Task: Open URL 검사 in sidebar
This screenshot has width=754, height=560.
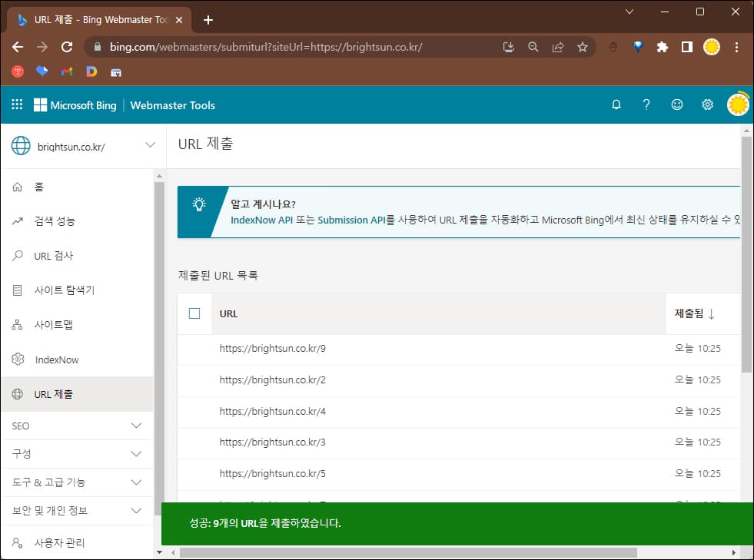Action: pyautogui.click(x=78, y=256)
